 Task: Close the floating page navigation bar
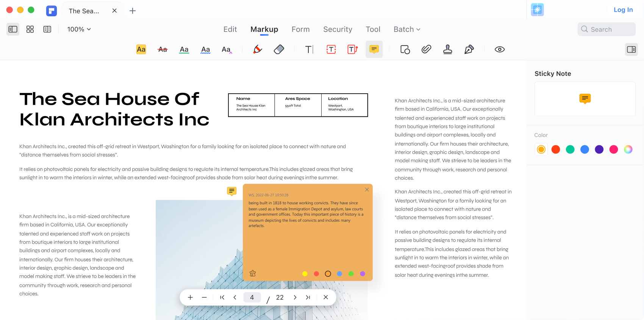326,298
